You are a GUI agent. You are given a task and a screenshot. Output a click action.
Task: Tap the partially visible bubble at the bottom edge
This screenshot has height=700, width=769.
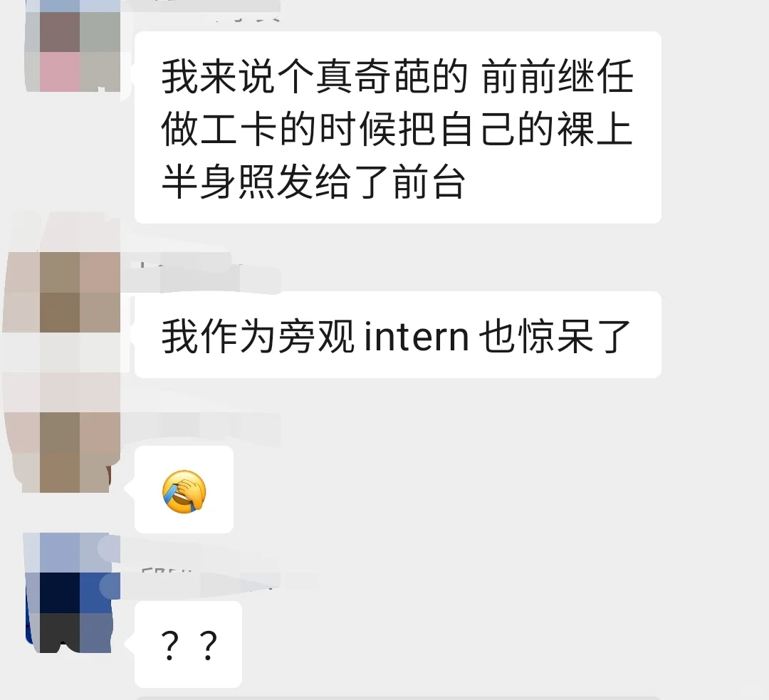coord(398,698)
